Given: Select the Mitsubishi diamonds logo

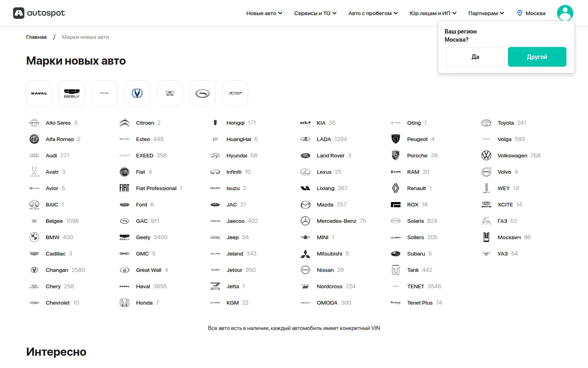Looking at the screenshot, I should click(305, 254).
